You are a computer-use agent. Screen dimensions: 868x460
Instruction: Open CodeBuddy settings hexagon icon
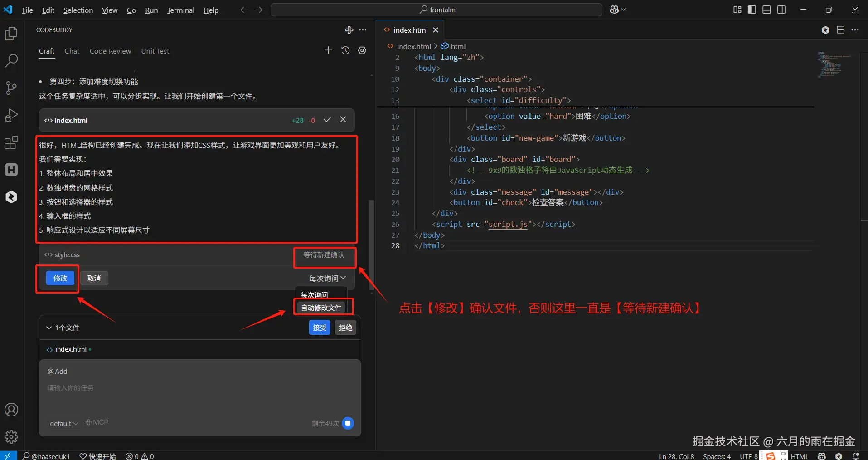click(x=362, y=50)
